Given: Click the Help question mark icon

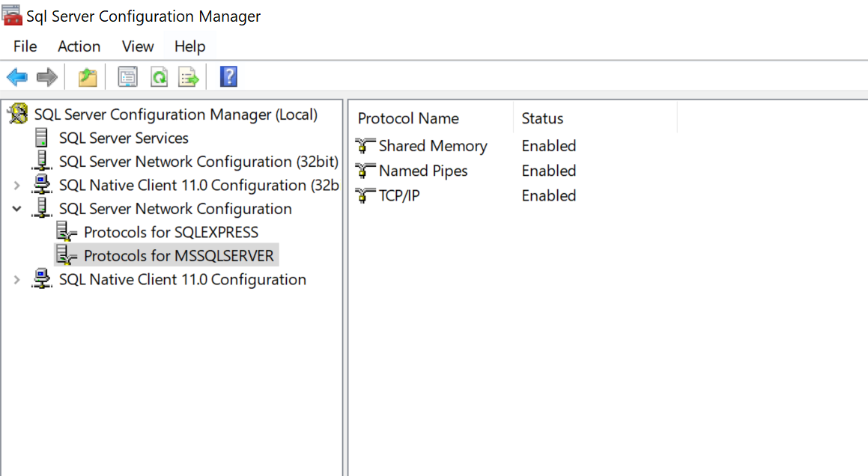Looking at the screenshot, I should pos(228,76).
